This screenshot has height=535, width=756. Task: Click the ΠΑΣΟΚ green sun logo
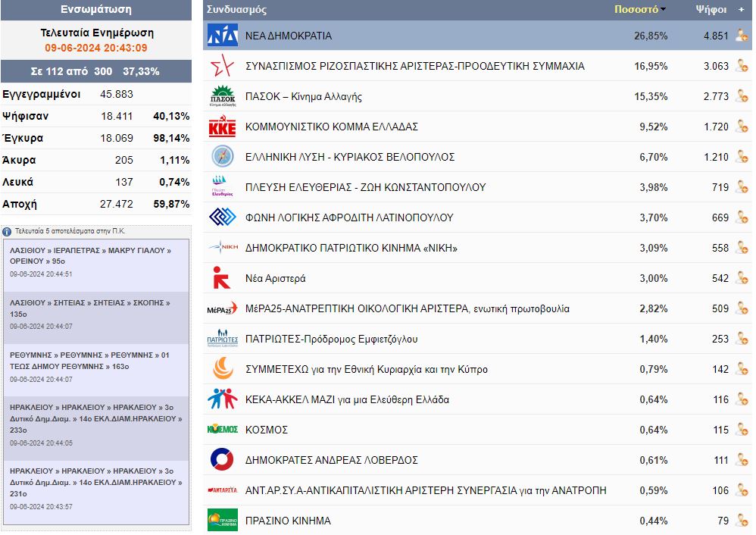click(x=222, y=96)
